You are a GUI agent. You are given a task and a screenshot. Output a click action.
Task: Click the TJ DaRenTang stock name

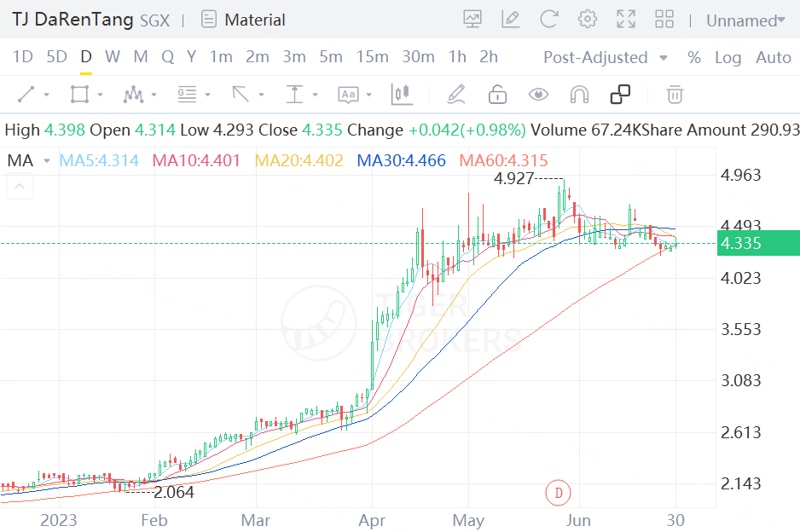(72, 20)
